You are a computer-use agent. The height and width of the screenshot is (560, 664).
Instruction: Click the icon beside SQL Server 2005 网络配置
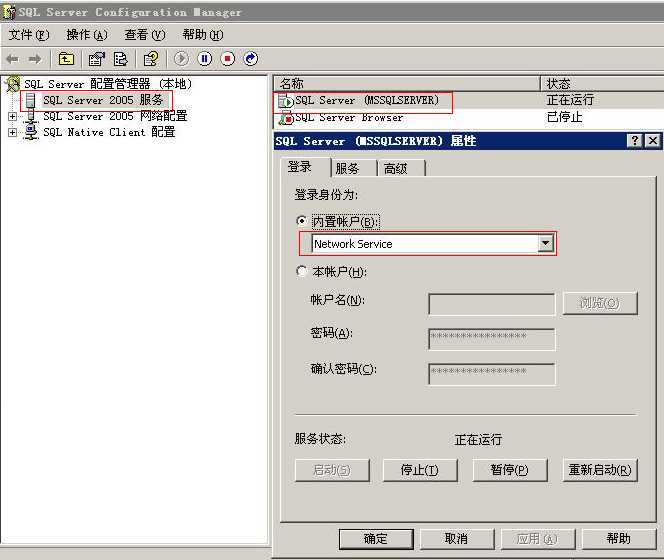[30, 115]
